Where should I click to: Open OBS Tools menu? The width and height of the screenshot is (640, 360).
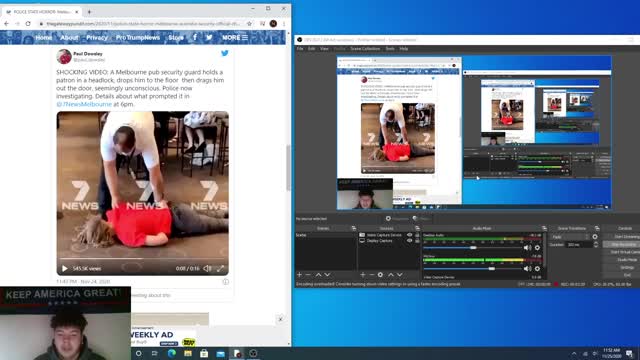390,49
